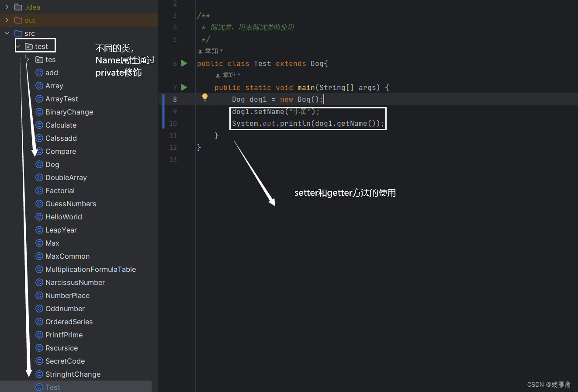Click the Test class icon at tree bottom
This screenshot has height=392, width=578.
pyautogui.click(x=40, y=387)
